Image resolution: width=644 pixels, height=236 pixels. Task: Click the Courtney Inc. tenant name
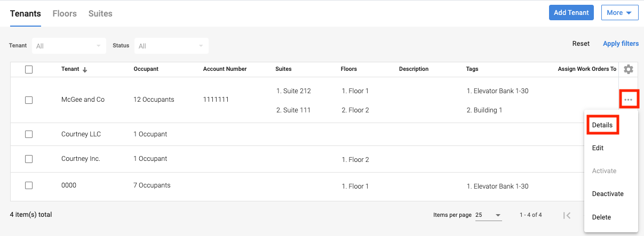(81, 159)
